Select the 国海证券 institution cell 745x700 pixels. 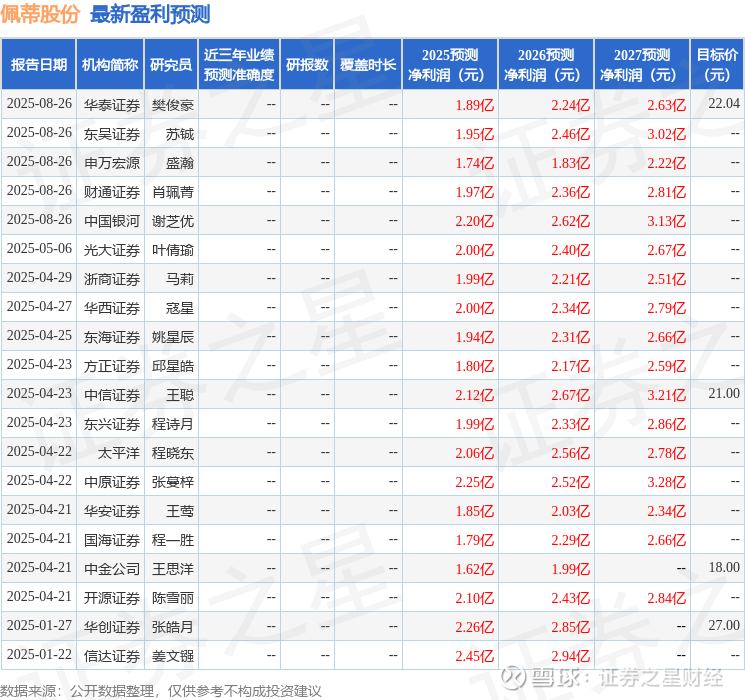pyautogui.click(x=112, y=540)
